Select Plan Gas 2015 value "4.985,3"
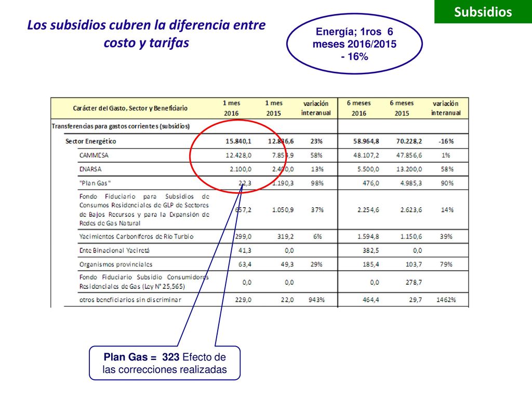 (411, 183)
